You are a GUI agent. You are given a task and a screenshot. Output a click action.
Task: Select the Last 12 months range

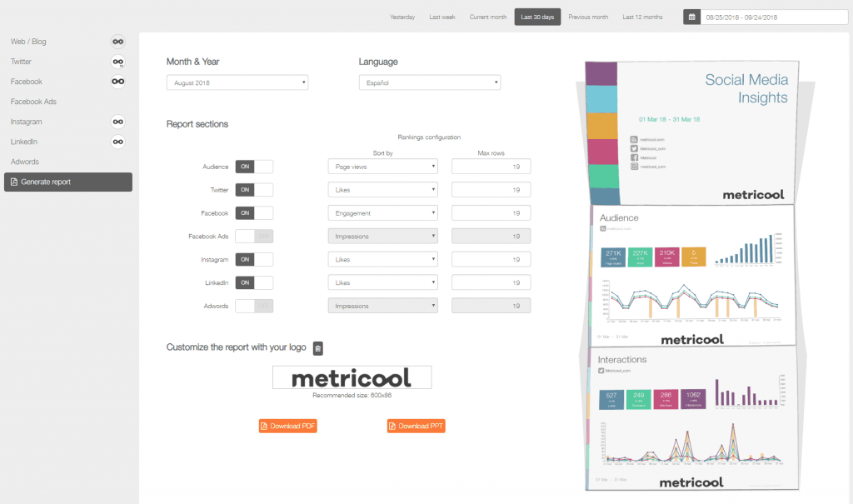pos(642,17)
